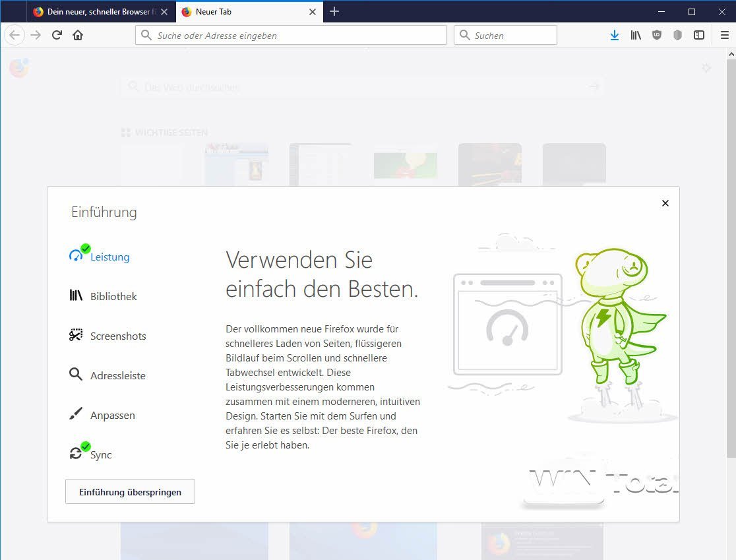This screenshot has height=560, width=736.
Task: Open the Library toolbar icon
Action: click(635, 35)
